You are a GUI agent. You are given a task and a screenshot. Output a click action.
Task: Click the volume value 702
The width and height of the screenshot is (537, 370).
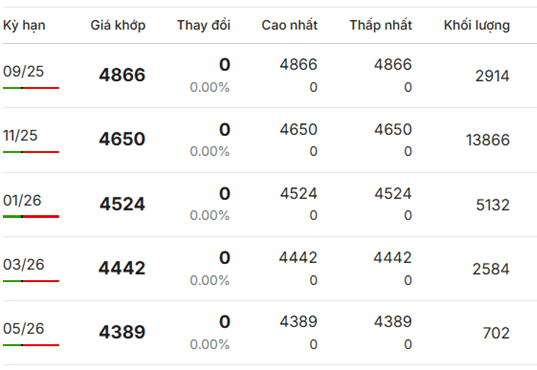pyautogui.click(x=496, y=333)
